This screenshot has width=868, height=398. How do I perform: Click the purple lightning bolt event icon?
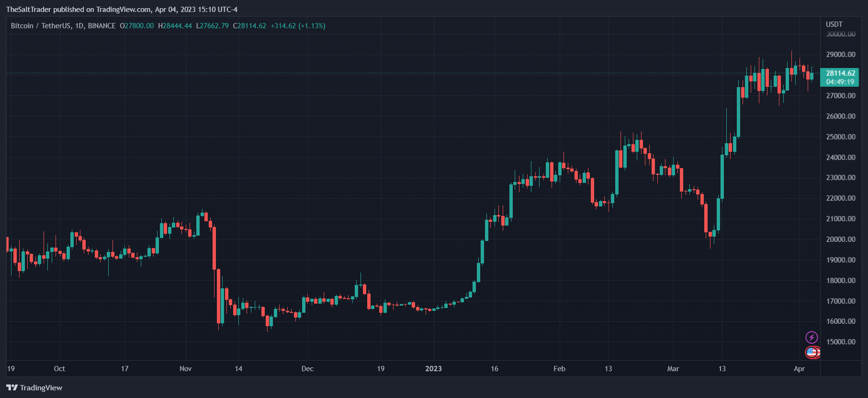(x=812, y=337)
